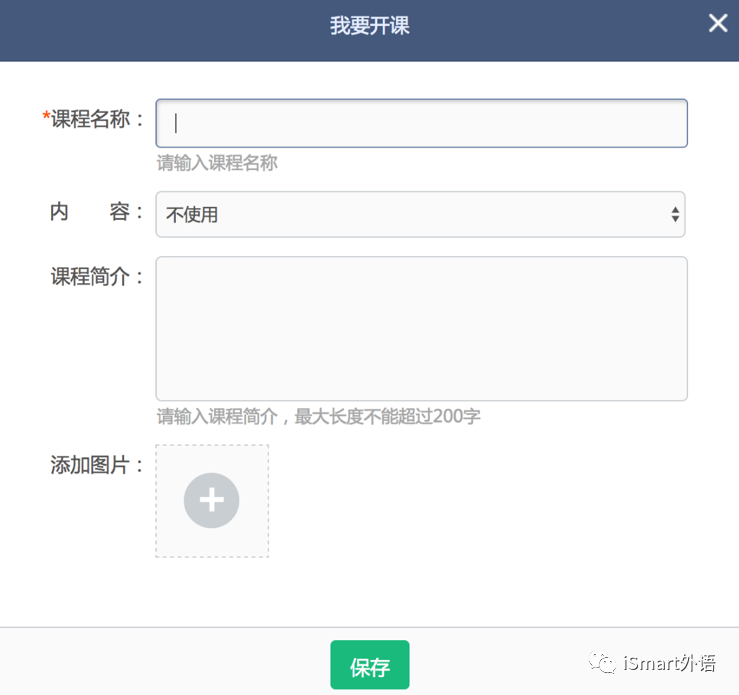The image size is (739, 695).
Task: Click the green 保存 button
Action: pos(370,665)
